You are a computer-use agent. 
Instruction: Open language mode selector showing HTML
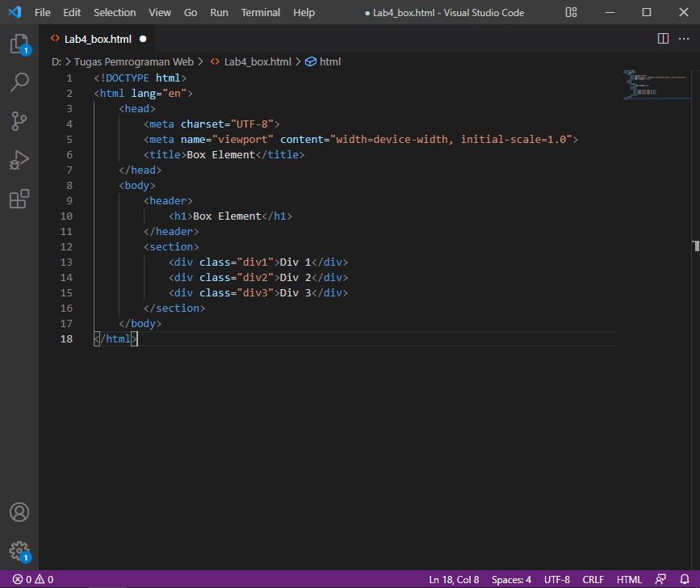click(x=629, y=579)
